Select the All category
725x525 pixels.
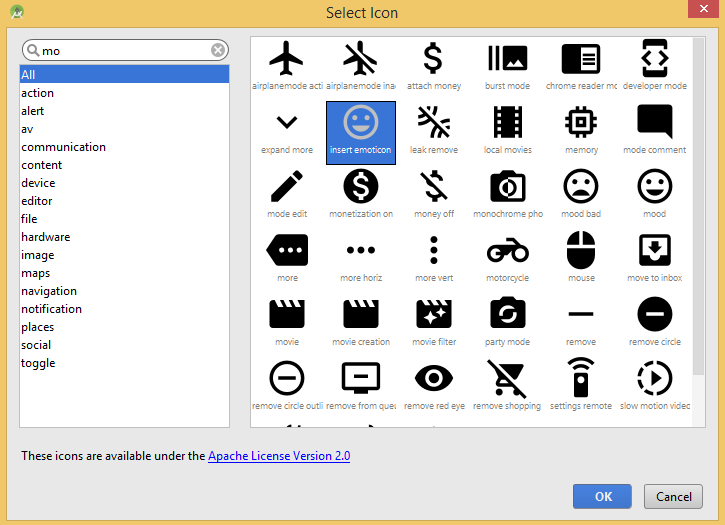point(124,74)
